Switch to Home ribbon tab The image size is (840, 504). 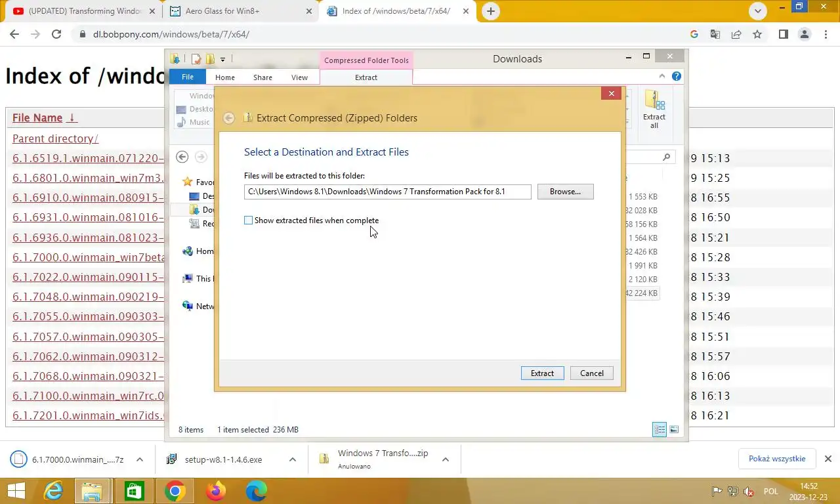pos(224,77)
